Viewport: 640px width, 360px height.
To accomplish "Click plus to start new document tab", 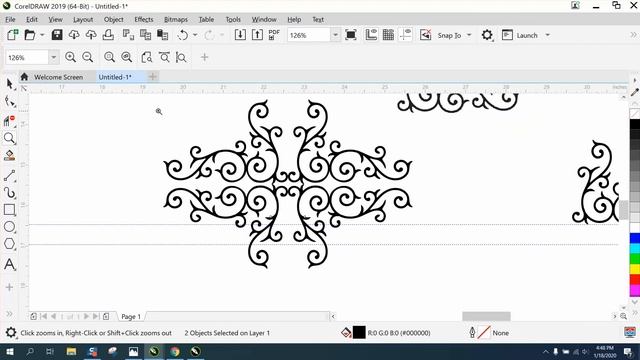I will 153,76.
